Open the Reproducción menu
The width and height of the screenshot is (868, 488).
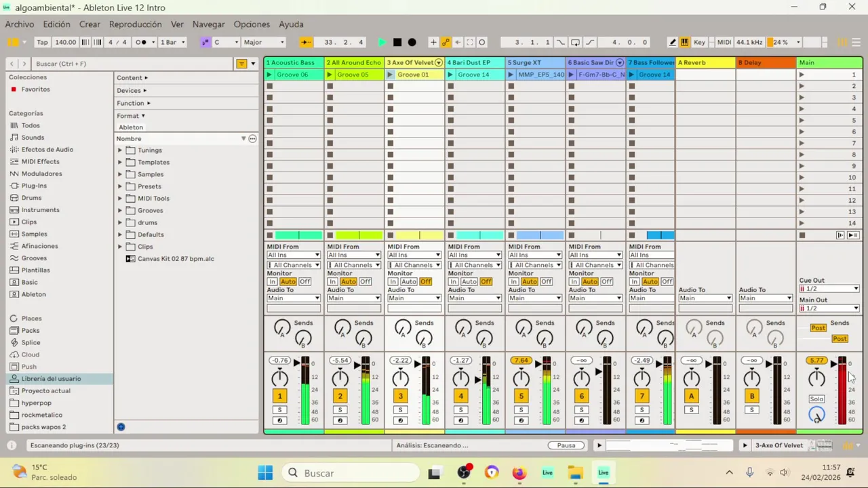click(135, 24)
